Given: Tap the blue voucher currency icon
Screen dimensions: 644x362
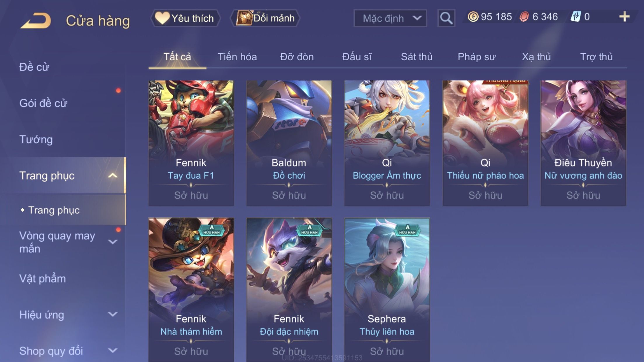Looking at the screenshot, I should (x=576, y=17).
